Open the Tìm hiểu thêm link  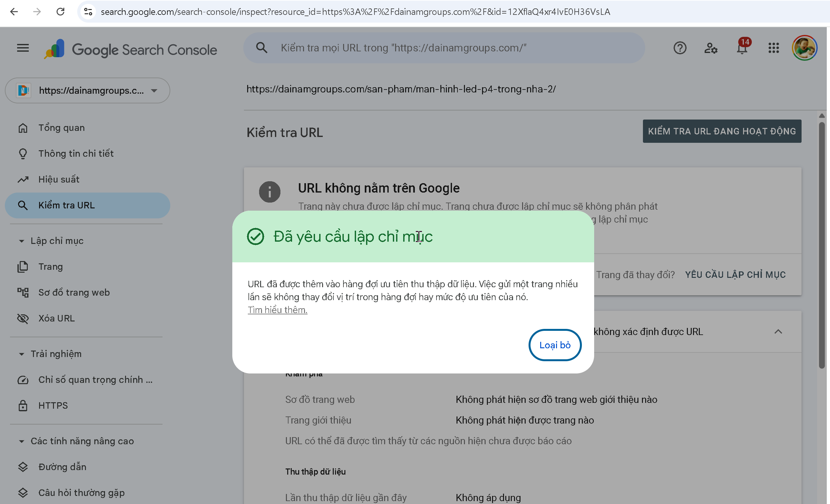click(278, 310)
